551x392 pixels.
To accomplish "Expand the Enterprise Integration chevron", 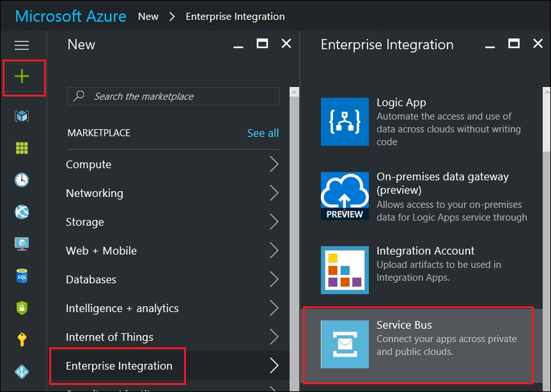I will [x=274, y=366].
